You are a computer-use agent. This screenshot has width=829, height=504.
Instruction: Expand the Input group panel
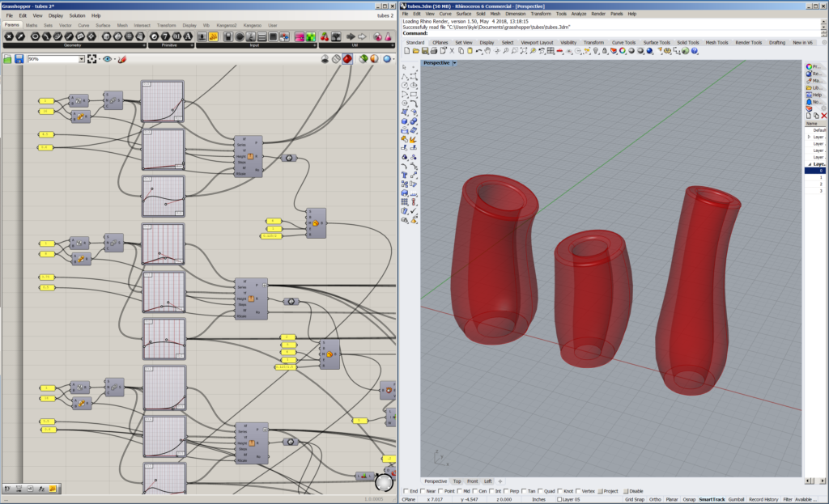[315, 45]
